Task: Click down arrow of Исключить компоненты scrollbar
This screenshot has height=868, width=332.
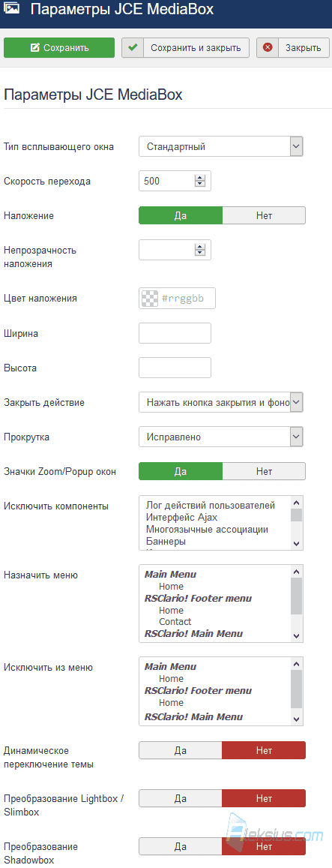Action: click(297, 544)
